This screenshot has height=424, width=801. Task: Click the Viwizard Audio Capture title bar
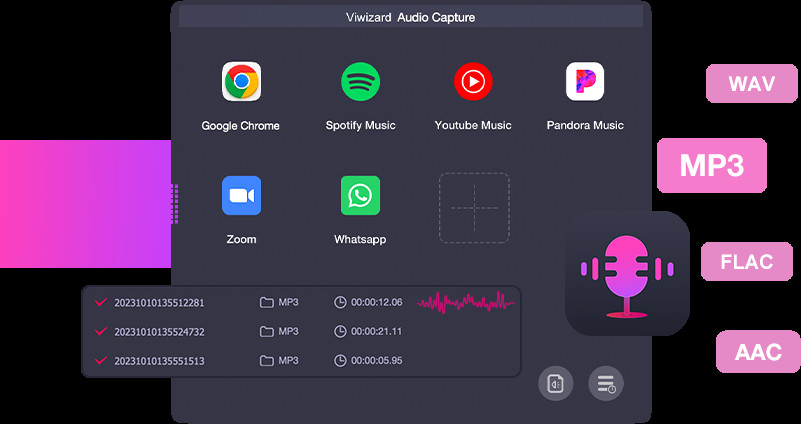411,17
